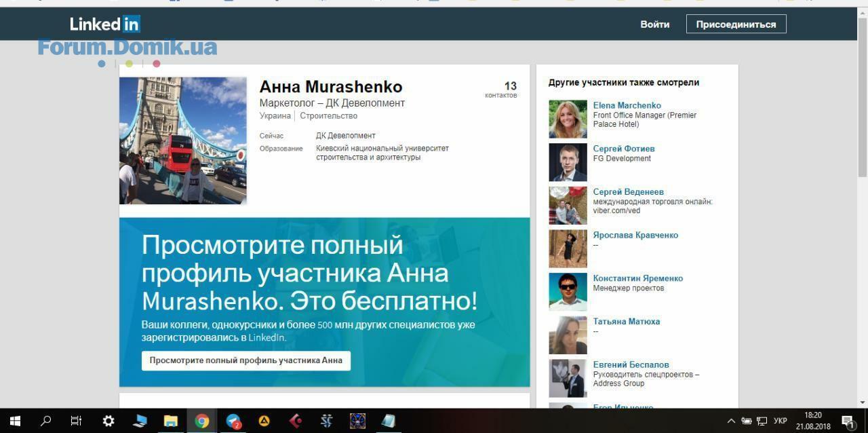The width and height of the screenshot is (868, 433).
Task: Open the clock and calendar flyout
Action: 813,421
